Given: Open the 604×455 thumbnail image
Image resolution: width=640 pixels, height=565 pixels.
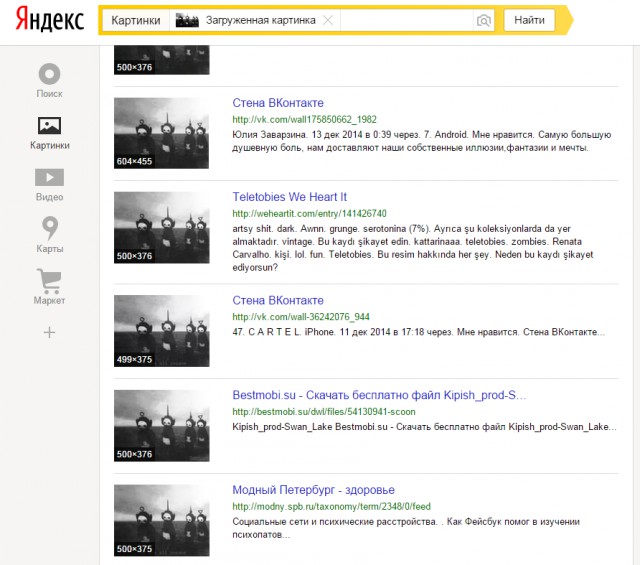Looking at the screenshot, I should coord(161,133).
